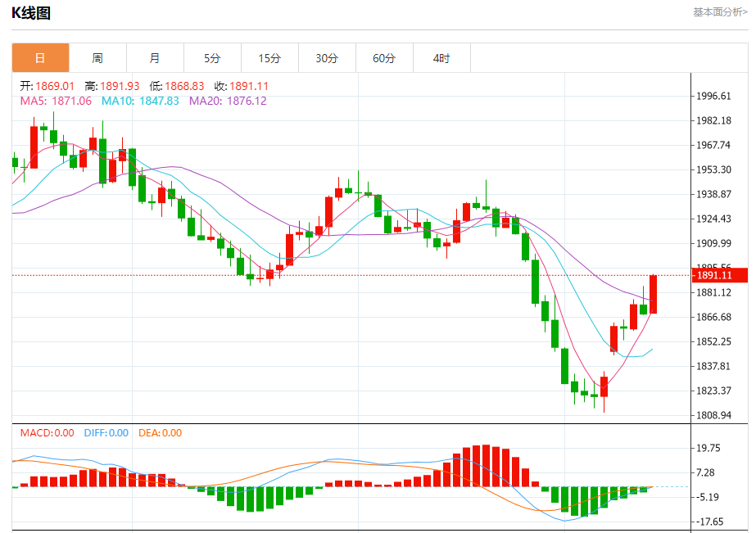Click the 1982.18 price axis label
Viewport: 756px width, 533px height.
[713, 120]
